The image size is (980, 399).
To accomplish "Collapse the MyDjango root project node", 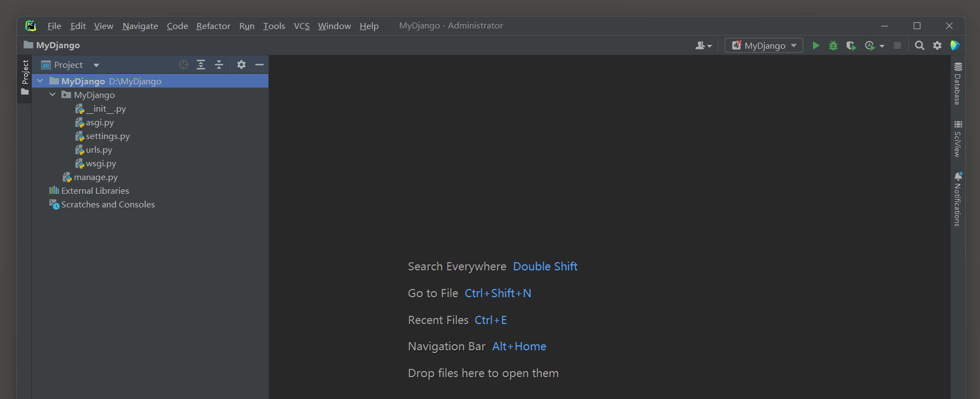I will pyautogui.click(x=40, y=81).
